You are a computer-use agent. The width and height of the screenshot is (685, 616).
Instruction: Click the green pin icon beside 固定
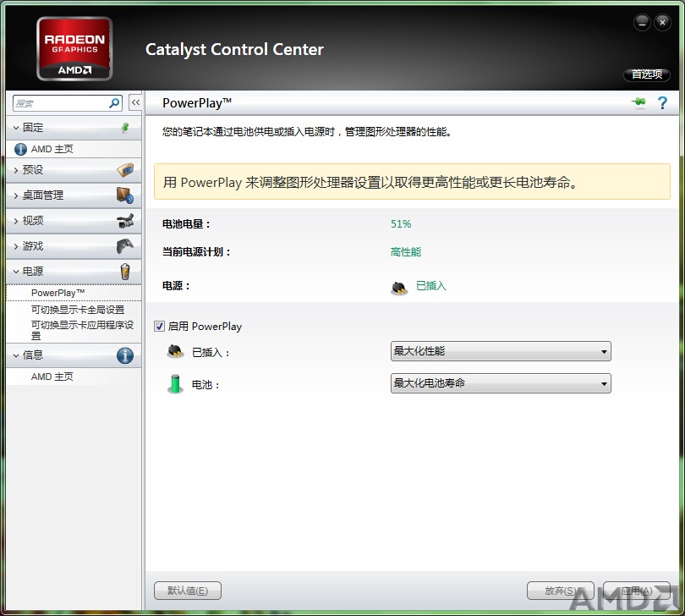tap(125, 128)
